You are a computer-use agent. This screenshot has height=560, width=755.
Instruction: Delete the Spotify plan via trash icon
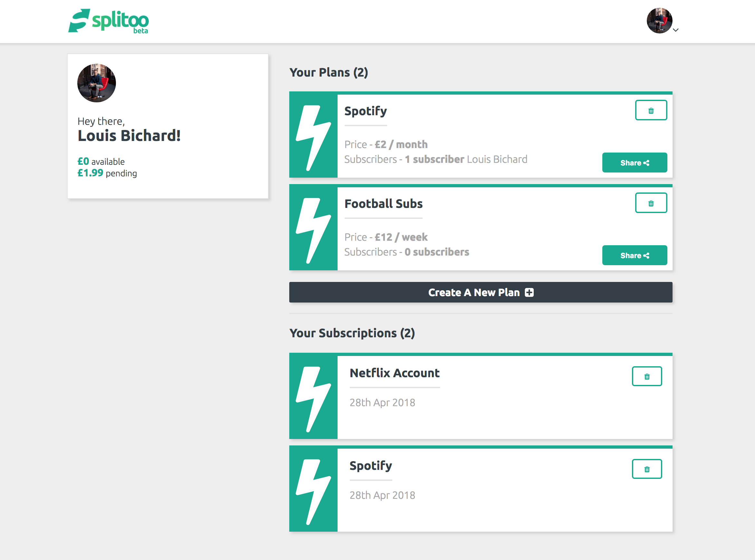[x=651, y=110]
